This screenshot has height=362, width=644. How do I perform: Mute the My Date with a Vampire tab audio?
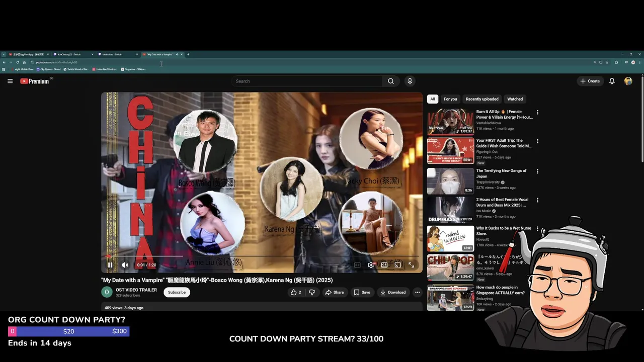[x=177, y=54]
